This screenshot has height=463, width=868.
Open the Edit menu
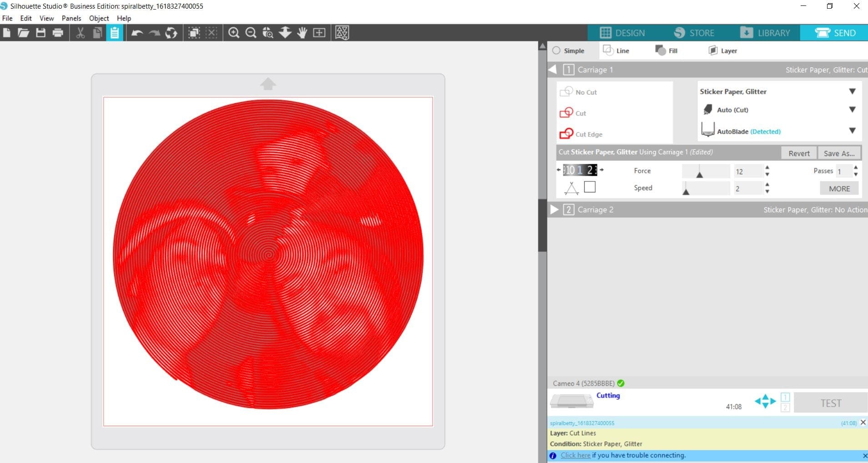point(26,18)
